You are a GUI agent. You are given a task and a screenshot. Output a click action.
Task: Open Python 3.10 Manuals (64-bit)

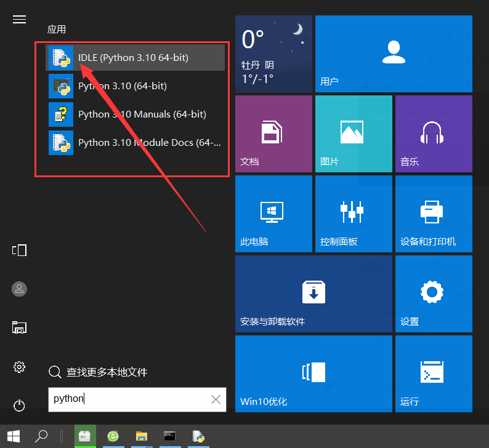pos(135,114)
